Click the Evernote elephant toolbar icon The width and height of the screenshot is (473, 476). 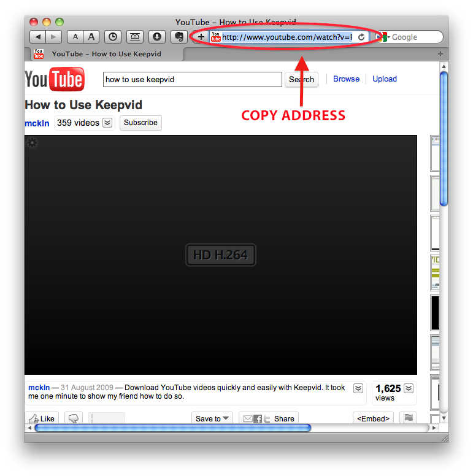pos(179,37)
